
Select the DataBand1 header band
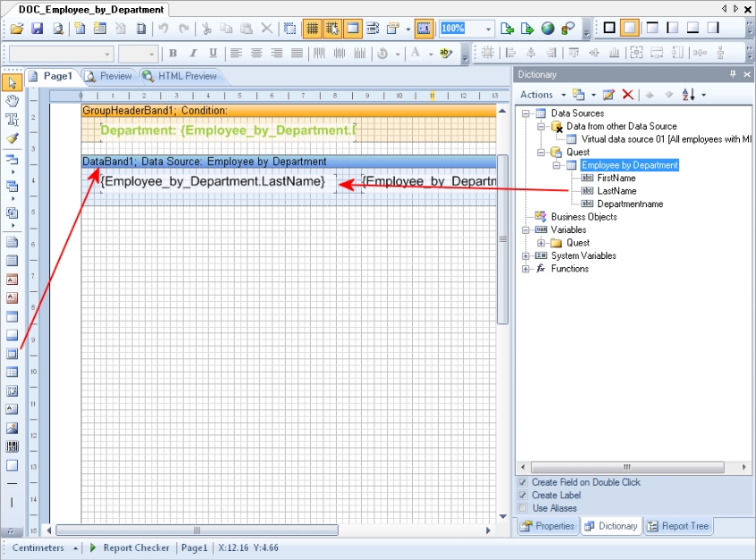coord(289,162)
